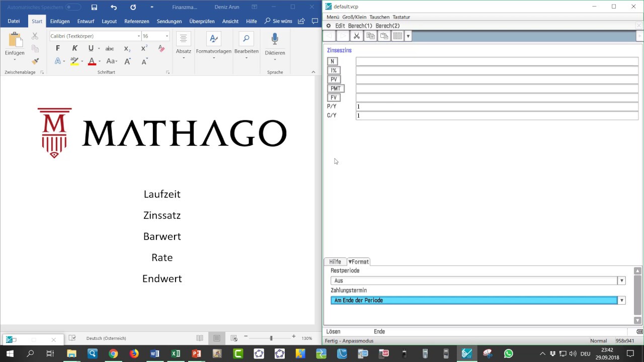The image size is (644, 362).
Task: Open the font color dropdown arrow
Action: point(100,61)
